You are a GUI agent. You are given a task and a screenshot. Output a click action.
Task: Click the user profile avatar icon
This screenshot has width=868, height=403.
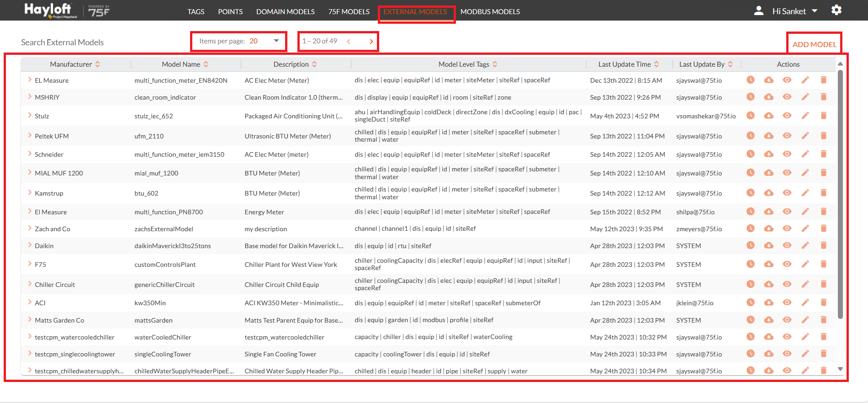point(758,11)
